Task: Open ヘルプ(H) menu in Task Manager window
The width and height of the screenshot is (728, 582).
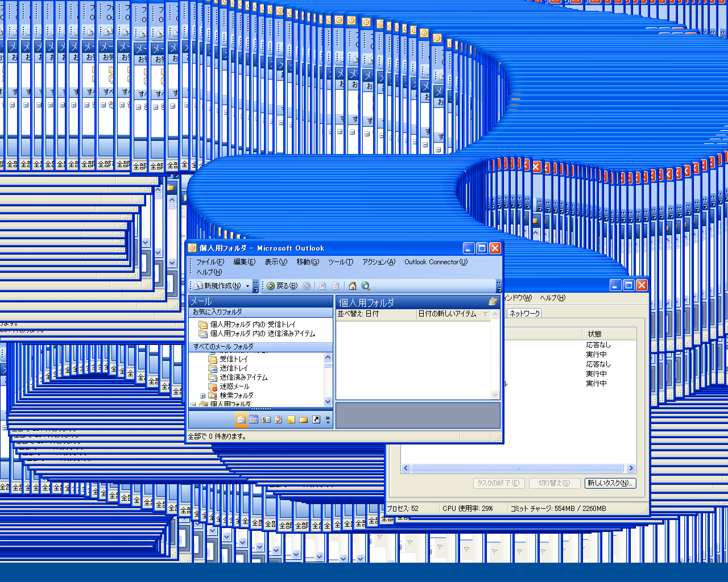Action: (x=552, y=298)
